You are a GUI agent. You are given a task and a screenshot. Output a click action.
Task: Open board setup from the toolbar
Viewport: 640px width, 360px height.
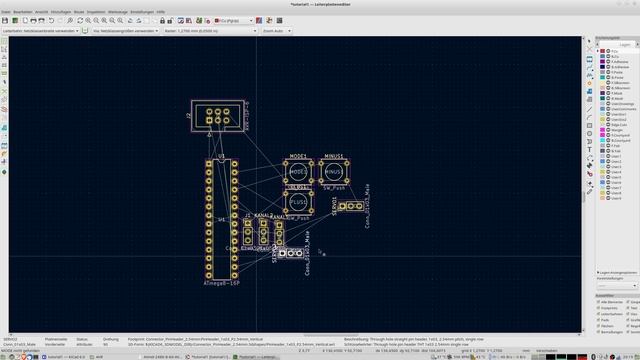[15, 20]
